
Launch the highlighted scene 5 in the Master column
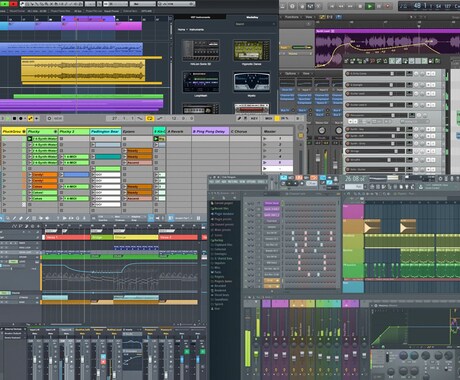click(x=265, y=162)
